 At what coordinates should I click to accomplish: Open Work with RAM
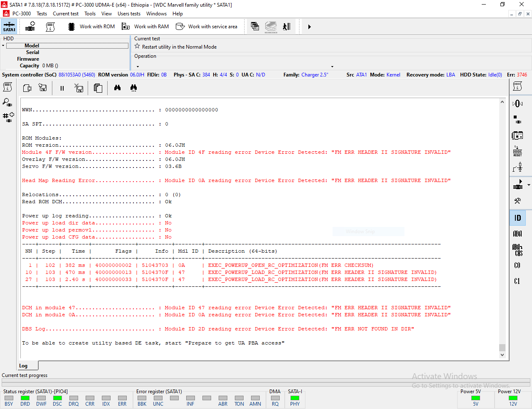point(145,27)
